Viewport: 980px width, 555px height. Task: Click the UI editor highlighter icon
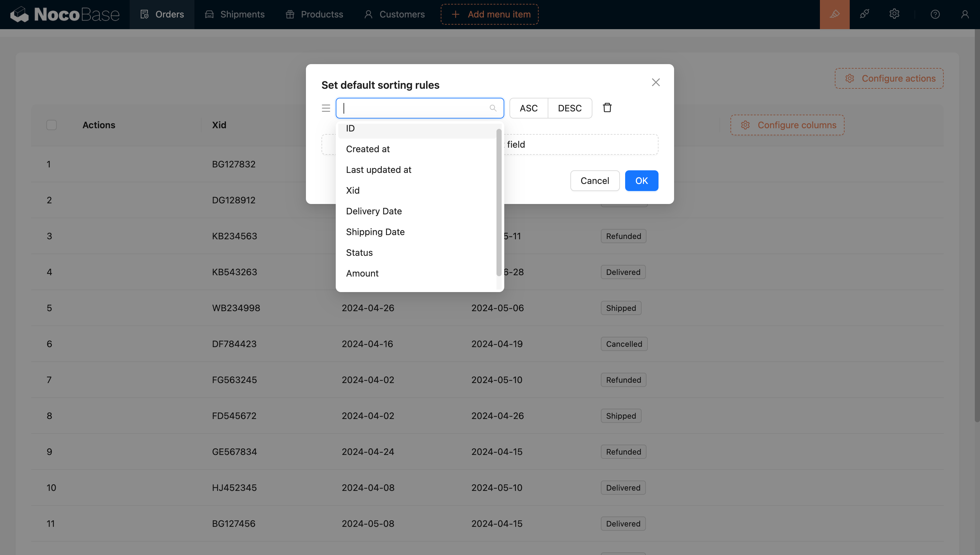pyautogui.click(x=834, y=14)
